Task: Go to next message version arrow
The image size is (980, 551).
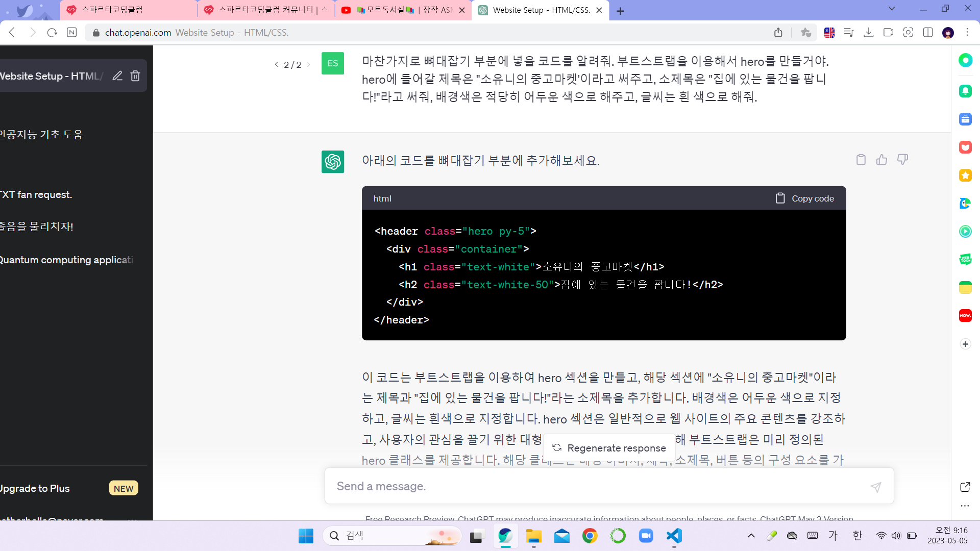Action: click(308, 64)
